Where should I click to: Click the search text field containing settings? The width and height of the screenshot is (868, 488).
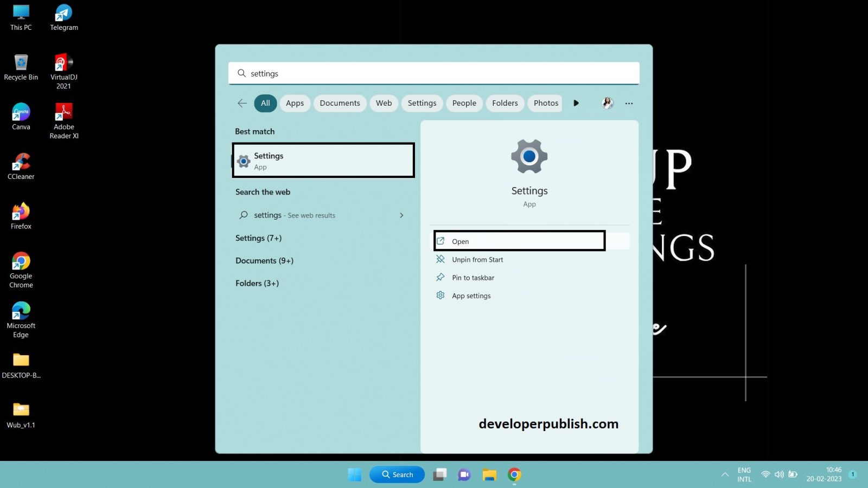tap(434, 73)
